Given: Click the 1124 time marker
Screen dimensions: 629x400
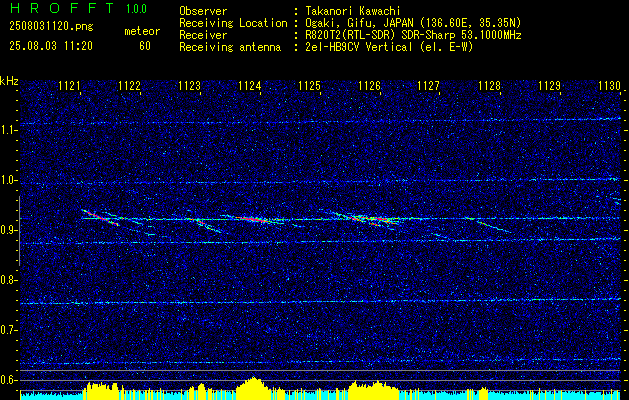Looking at the screenshot, I should (250, 85).
